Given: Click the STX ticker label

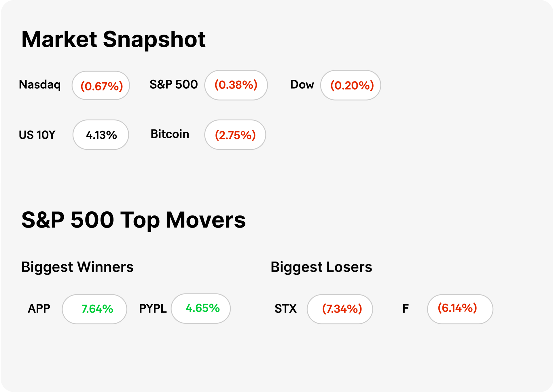Looking at the screenshot, I should (285, 309).
